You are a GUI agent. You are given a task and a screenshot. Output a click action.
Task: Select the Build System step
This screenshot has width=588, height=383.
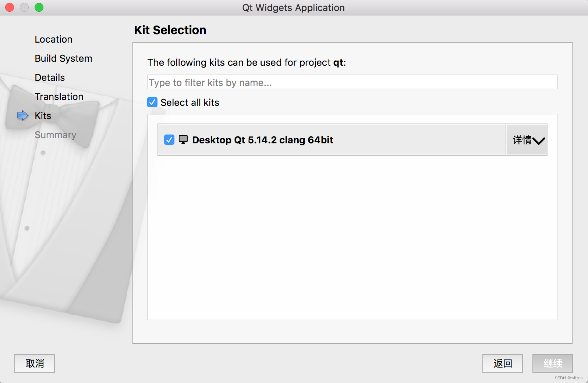(63, 58)
